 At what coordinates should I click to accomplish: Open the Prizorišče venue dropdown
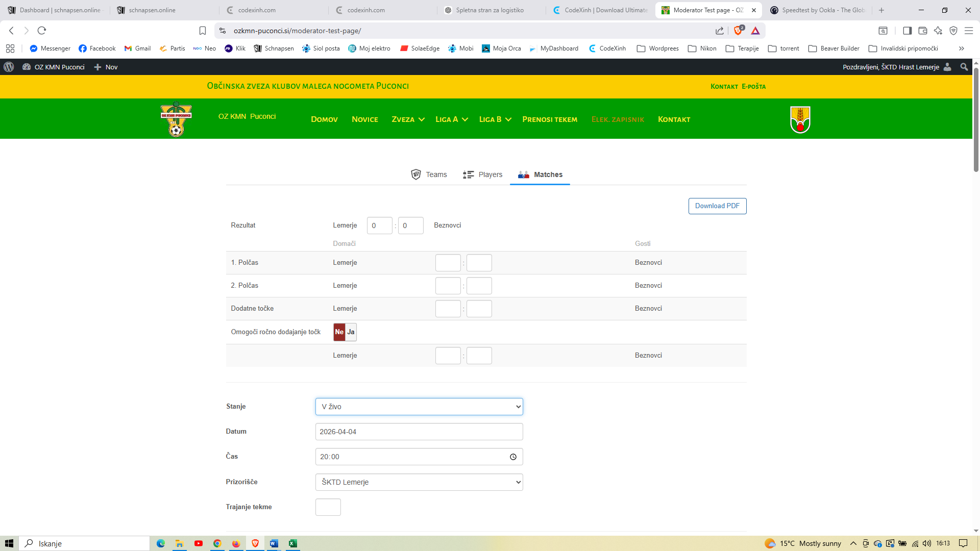click(x=419, y=482)
